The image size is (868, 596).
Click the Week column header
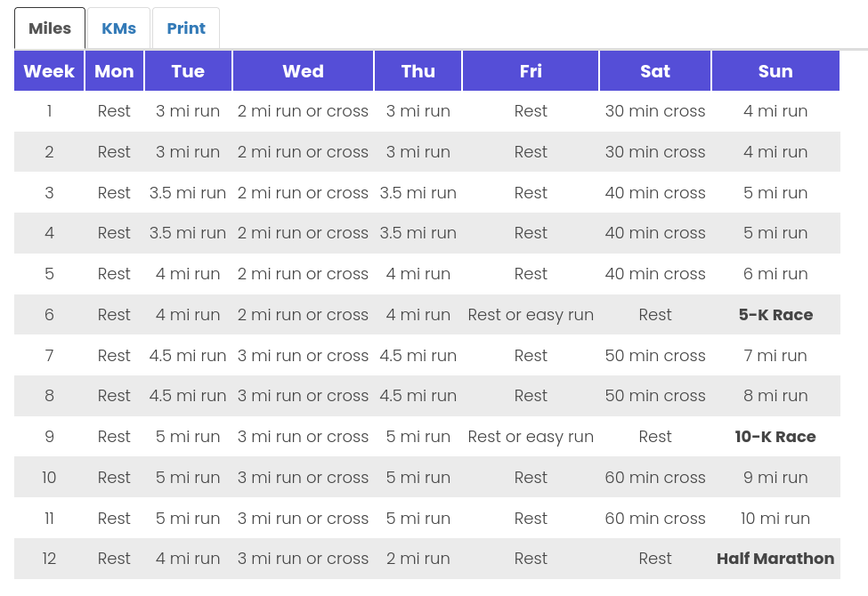pos(49,71)
